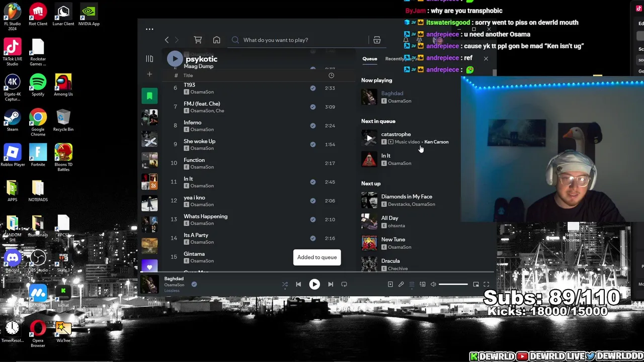This screenshot has height=362, width=644.
Task: Open Discord desktop icon
Action: click(13, 261)
